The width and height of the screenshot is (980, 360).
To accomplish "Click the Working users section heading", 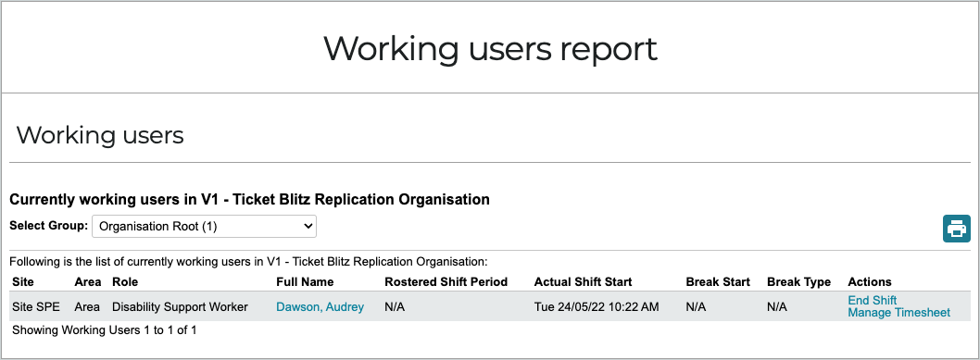I will tap(100, 135).
